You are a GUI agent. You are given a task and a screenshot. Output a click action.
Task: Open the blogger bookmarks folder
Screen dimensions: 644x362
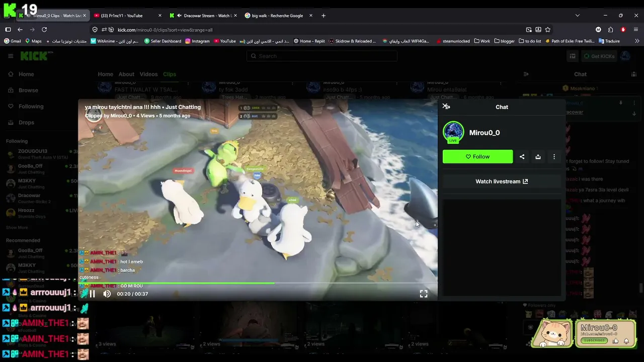505,41
